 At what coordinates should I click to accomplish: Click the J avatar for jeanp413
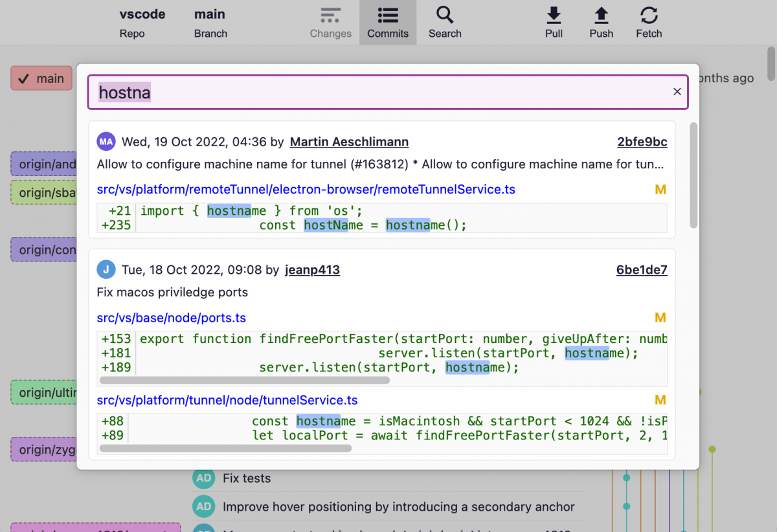tap(106, 270)
